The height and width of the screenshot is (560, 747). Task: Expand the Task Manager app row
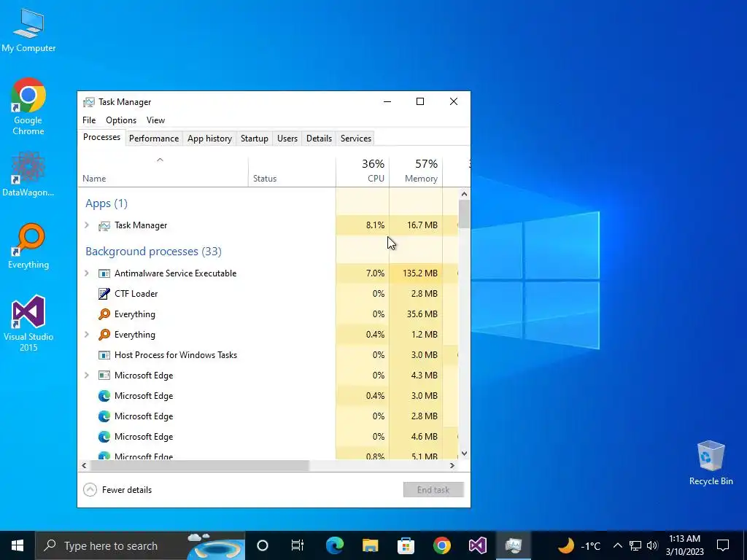[x=87, y=225]
